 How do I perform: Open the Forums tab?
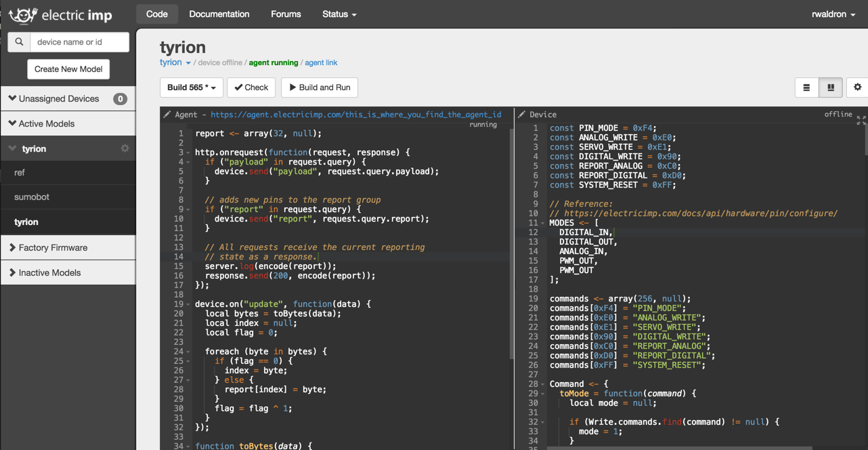click(x=286, y=14)
